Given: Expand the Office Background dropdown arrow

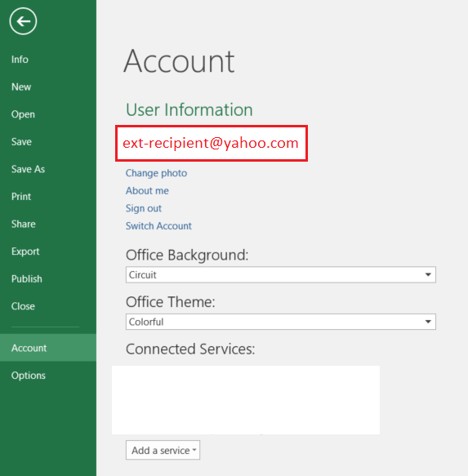Looking at the screenshot, I should point(428,274).
